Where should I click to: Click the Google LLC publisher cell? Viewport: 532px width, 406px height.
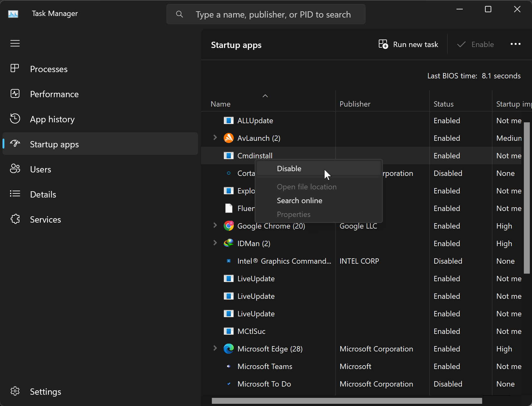tap(358, 226)
